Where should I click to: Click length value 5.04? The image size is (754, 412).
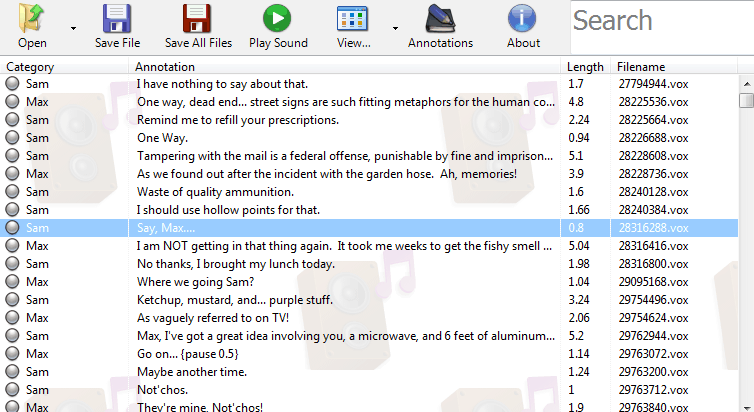click(x=578, y=246)
